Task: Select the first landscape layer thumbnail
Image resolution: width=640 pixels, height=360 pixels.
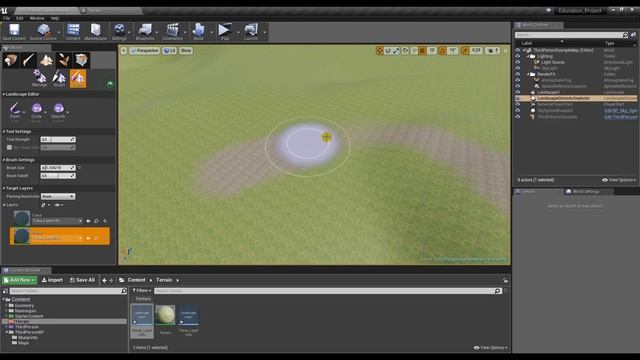Action: 22,218
